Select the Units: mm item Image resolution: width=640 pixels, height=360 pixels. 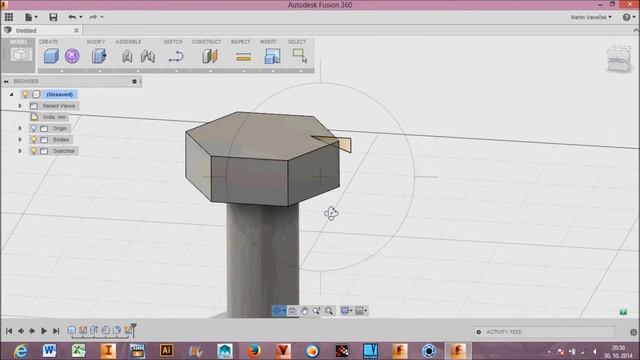pyautogui.click(x=54, y=117)
